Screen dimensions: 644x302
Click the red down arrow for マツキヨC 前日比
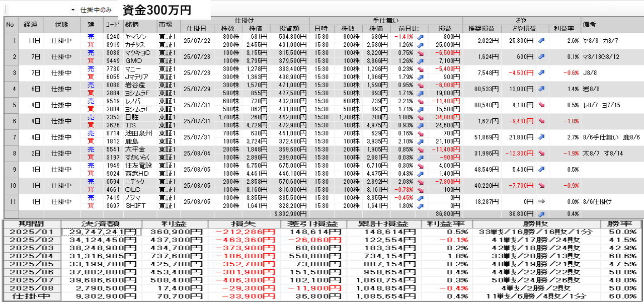[x=421, y=53]
